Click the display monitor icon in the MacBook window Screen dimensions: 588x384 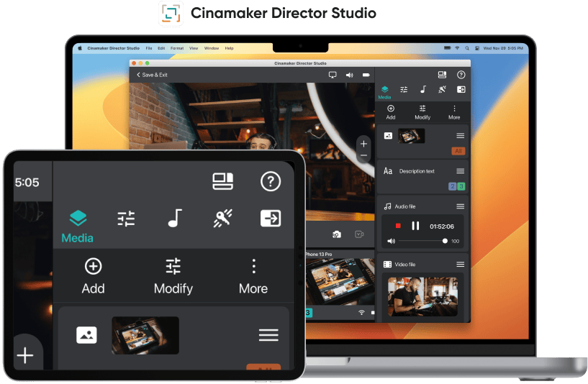333,75
